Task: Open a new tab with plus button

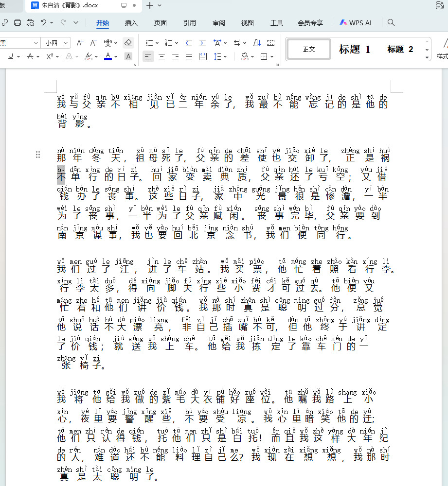Action: (x=149, y=5)
